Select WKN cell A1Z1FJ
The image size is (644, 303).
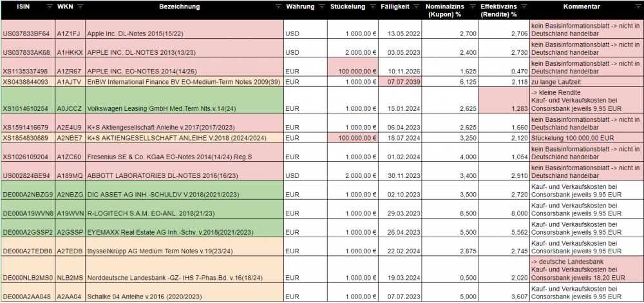pyautogui.click(x=71, y=30)
